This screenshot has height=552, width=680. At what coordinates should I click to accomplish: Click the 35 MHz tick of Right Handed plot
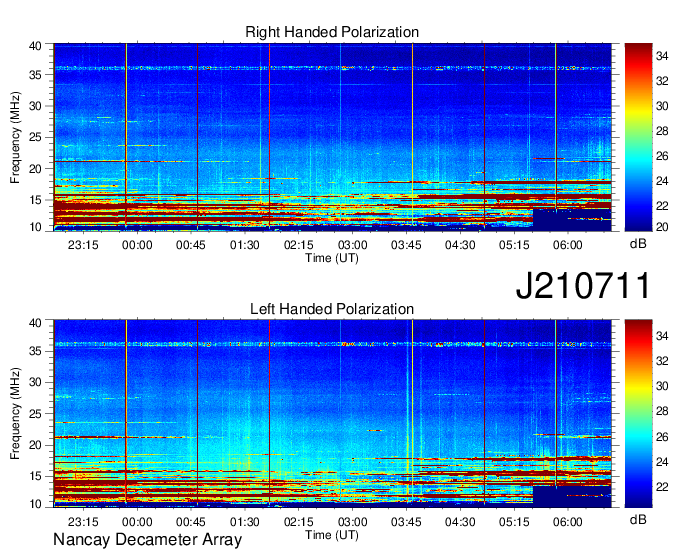pos(35,75)
